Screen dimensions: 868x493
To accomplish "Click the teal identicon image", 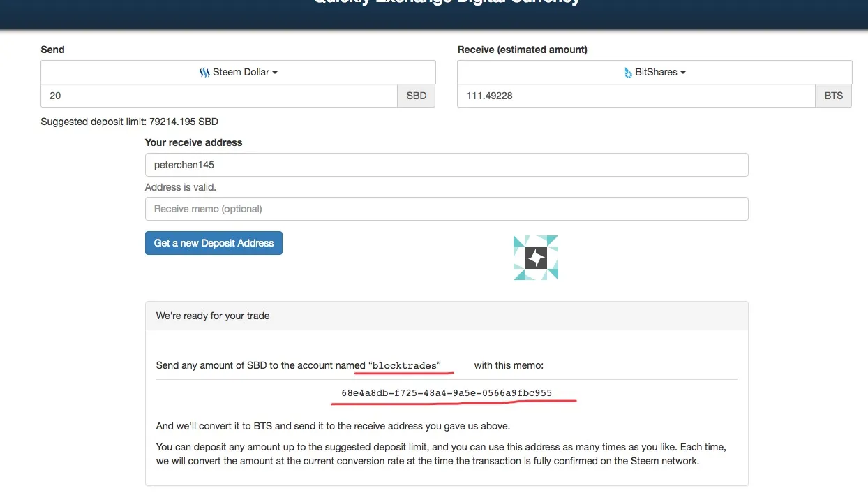I will pos(536,258).
